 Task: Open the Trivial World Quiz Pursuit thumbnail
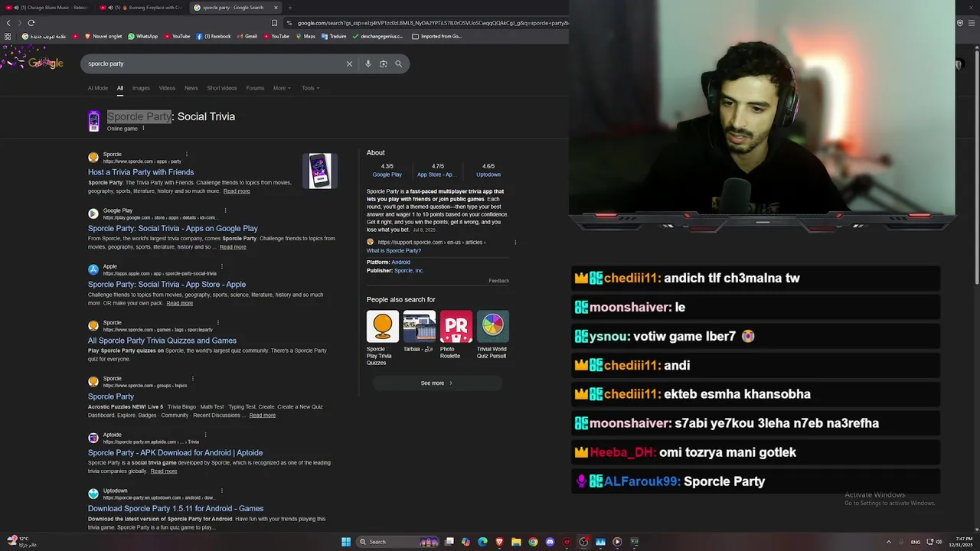[493, 327]
